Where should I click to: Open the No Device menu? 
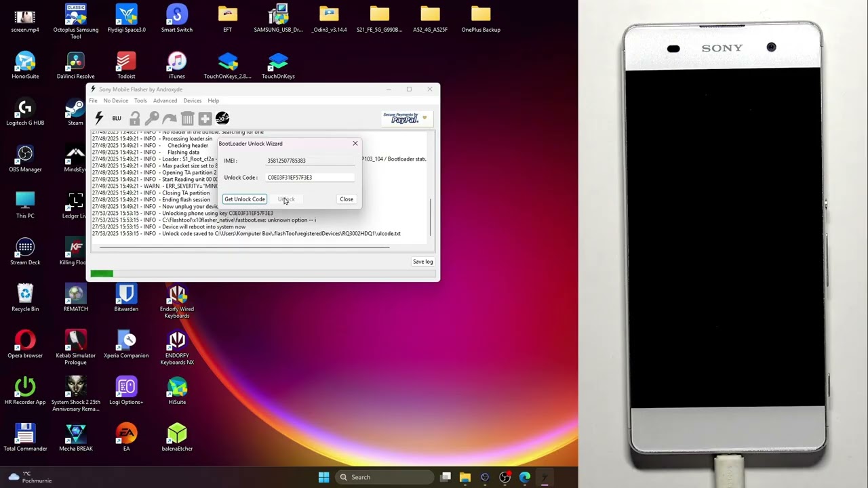click(x=115, y=101)
